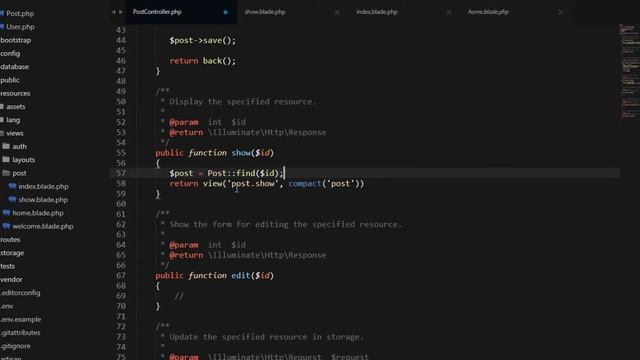Collapse the views folder
Image resolution: width=640 pixels, height=360 pixels.
click(15, 133)
